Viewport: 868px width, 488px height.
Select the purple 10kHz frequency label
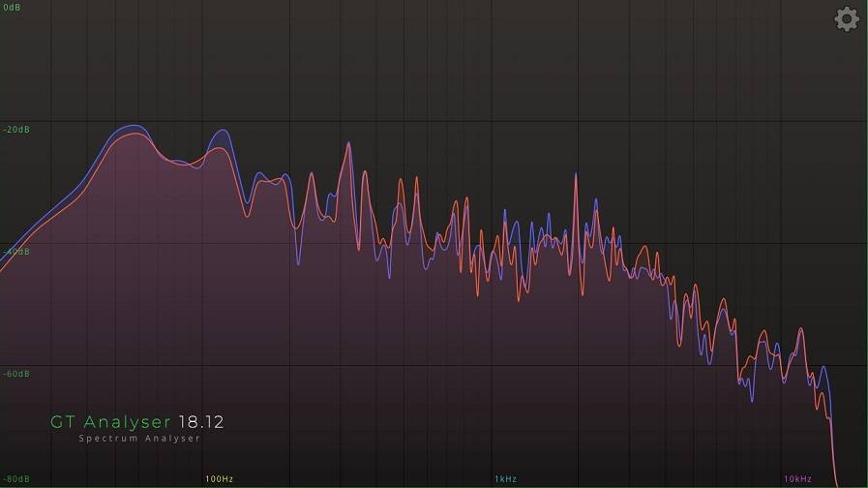point(797,479)
